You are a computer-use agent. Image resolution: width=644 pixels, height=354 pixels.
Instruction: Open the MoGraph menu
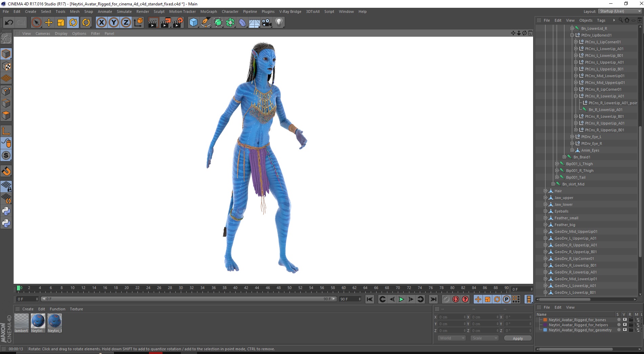(x=209, y=12)
